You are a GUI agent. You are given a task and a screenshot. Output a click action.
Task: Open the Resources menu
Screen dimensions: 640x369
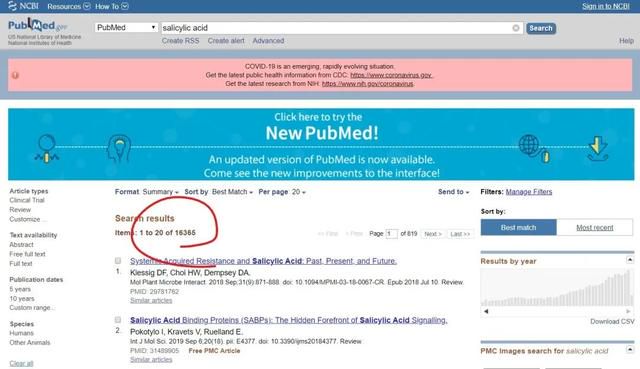coord(69,6)
